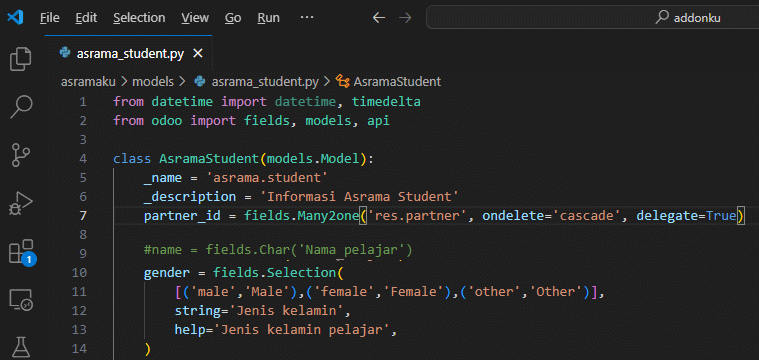
Task: Open the Extensions view with badge
Action: 22,252
